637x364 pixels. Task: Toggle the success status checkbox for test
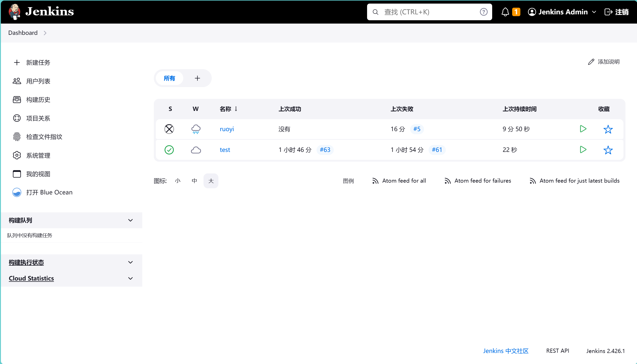pyautogui.click(x=169, y=150)
